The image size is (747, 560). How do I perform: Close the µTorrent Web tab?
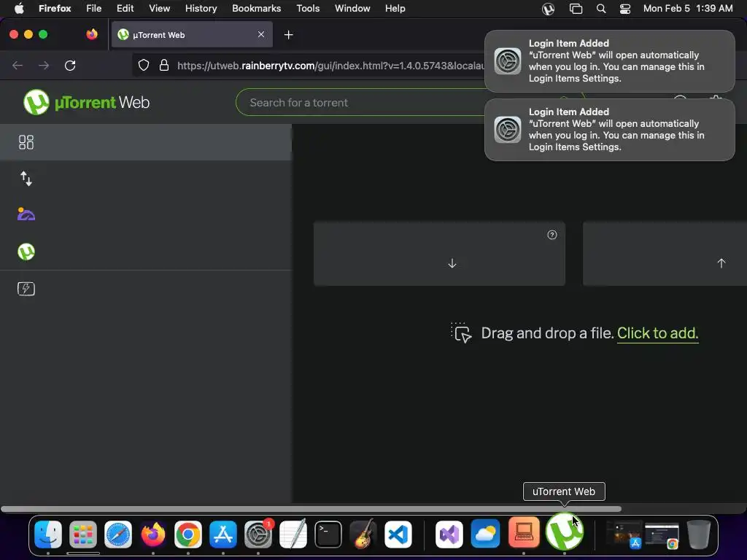coord(261,34)
